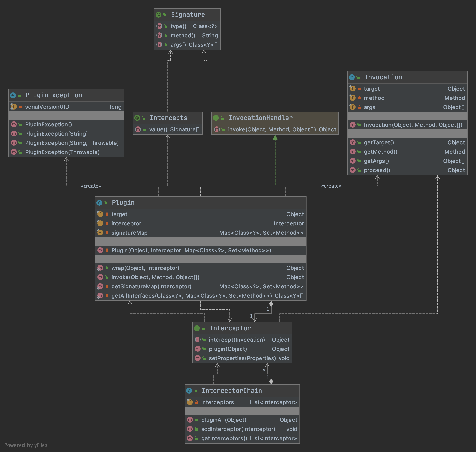476x452 pixels.
Task: Click the method icon of intercept(Invocation)
Action: click(x=198, y=340)
